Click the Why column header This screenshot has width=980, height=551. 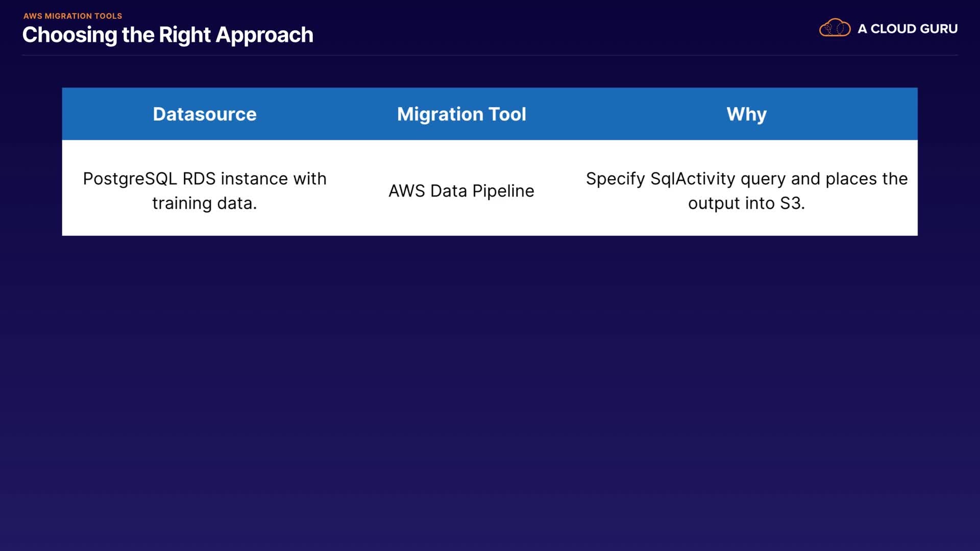(746, 114)
